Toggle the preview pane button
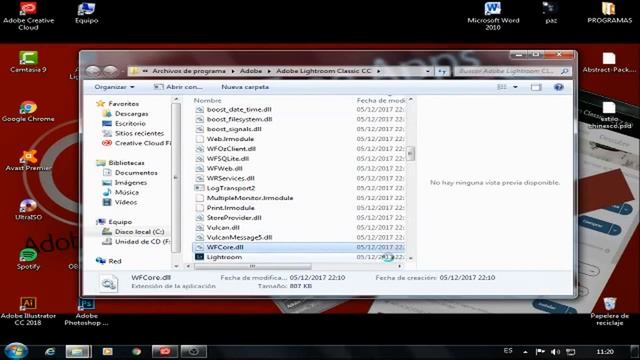 click(536, 87)
